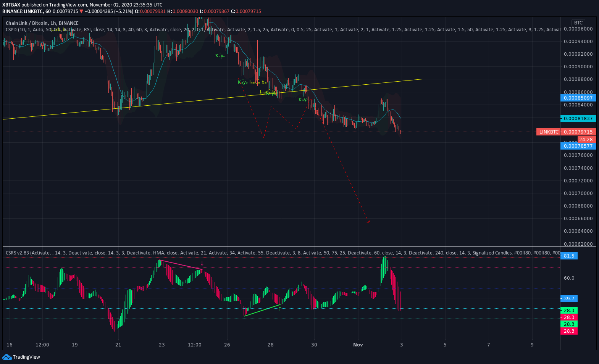Click the 0.00096000 price axis label
Image resolution: width=599 pixels, height=364 pixels.
578,29
